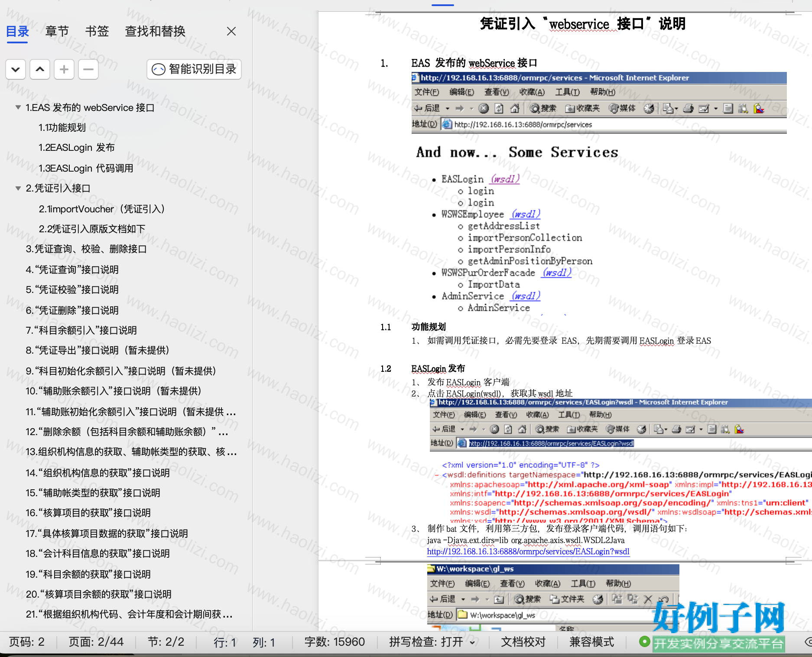The width and height of the screenshot is (812, 657).
Task: Jump to 16.“核算项目的获取”接口说明
Action: pos(88,513)
